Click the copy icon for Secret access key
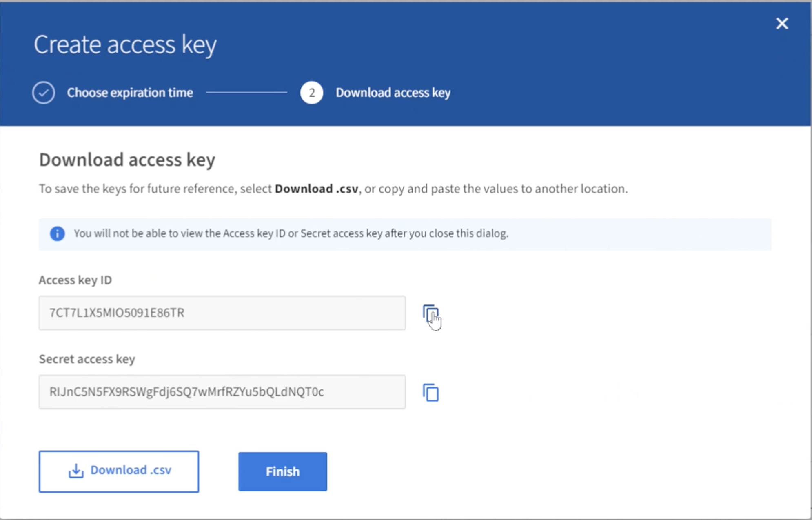The height and width of the screenshot is (520, 812). click(431, 392)
